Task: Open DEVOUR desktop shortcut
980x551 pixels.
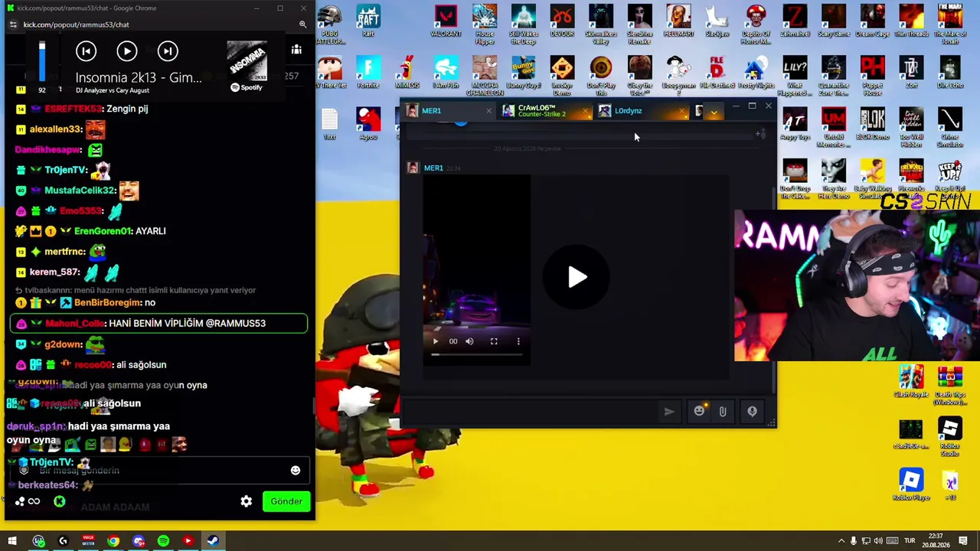Action: click(x=562, y=21)
